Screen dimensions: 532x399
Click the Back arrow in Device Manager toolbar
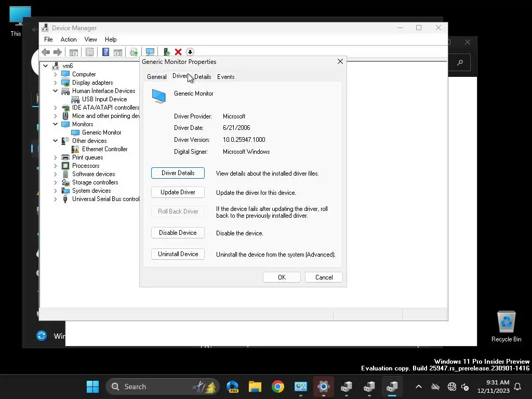pos(46,52)
